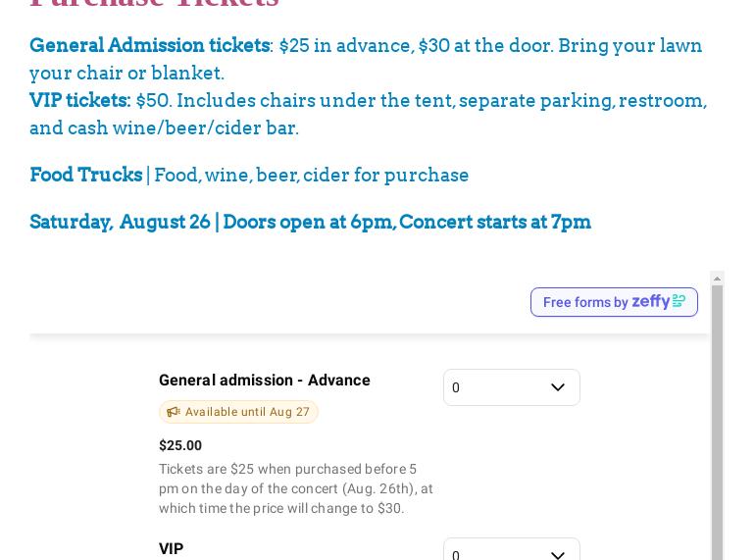
Task: Click the Zeffy logo icon in badge
Action: (x=658, y=301)
